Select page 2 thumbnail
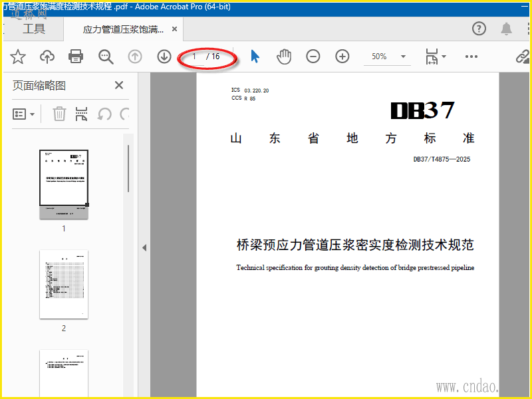 [x=64, y=285]
